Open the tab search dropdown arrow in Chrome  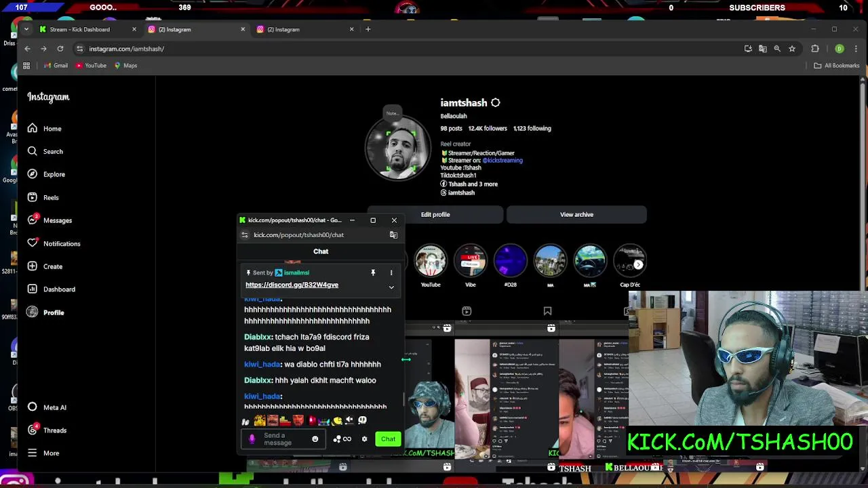[x=26, y=29]
